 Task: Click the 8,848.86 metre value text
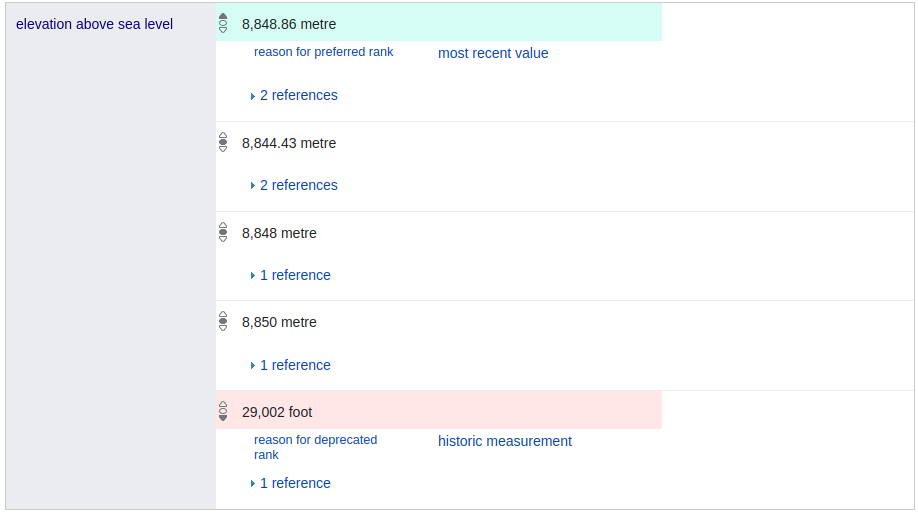click(289, 24)
